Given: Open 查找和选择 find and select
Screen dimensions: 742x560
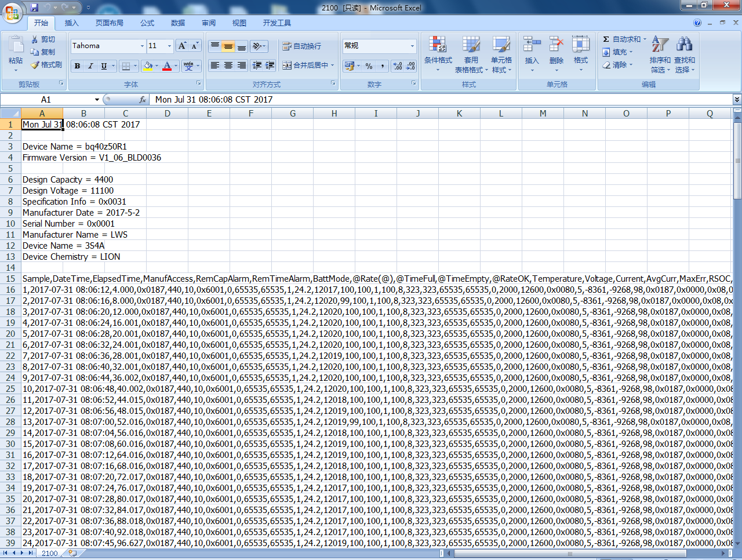Looking at the screenshot, I should click(x=684, y=54).
